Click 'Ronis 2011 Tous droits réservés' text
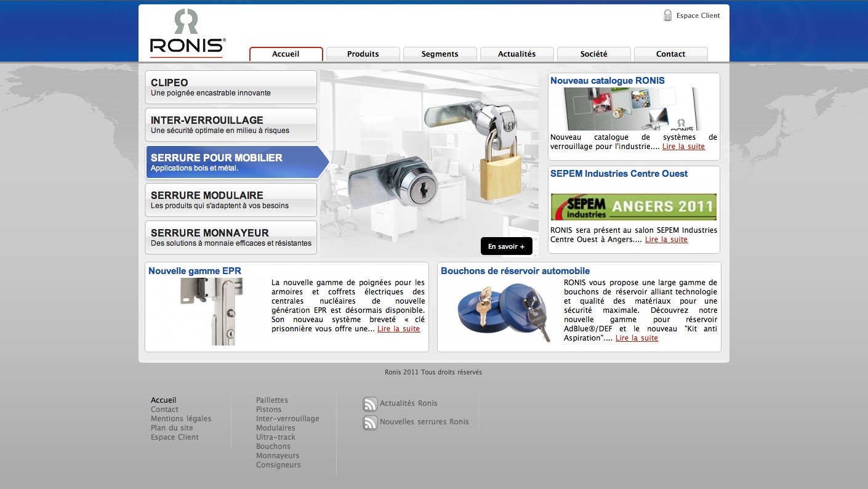 tap(433, 373)
